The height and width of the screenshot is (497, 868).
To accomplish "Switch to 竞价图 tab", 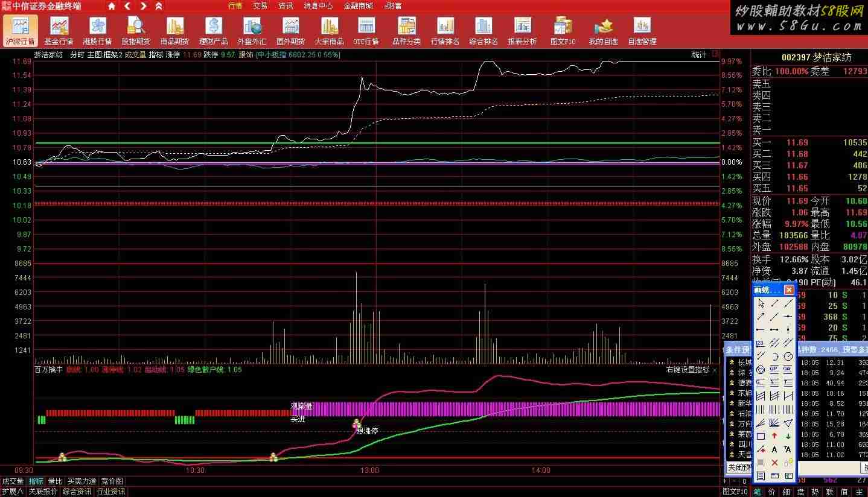I will 112,481.
